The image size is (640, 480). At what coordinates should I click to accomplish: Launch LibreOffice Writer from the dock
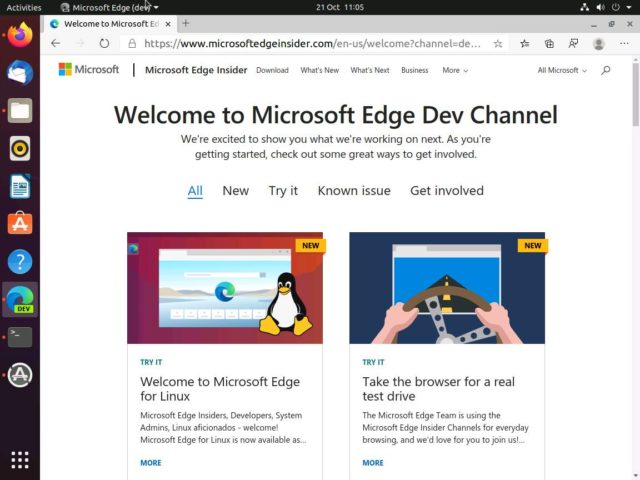click(x=20, y=186)
